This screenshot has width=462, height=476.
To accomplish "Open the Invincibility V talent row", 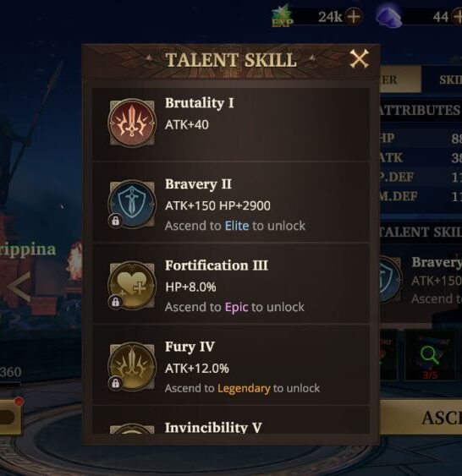I will tap(231, 421).
